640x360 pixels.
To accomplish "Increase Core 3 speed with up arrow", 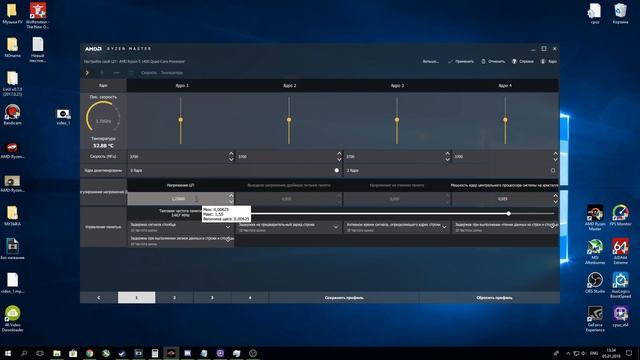I will [447, 154].
